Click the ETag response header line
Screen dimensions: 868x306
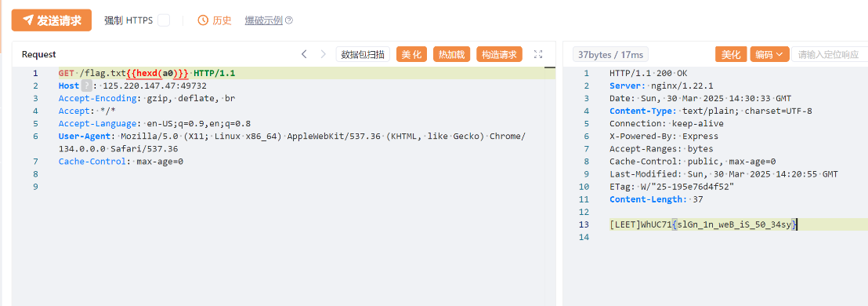tap(672, 186)
